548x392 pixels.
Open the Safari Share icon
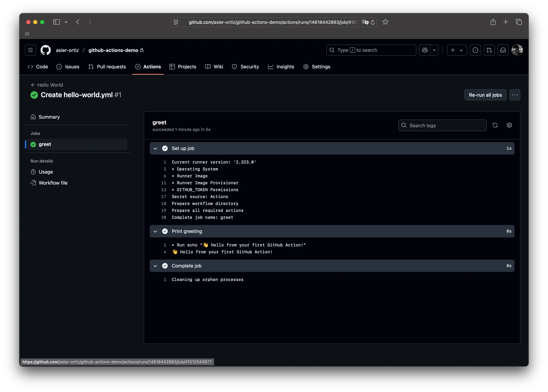(x=493, y=22)
